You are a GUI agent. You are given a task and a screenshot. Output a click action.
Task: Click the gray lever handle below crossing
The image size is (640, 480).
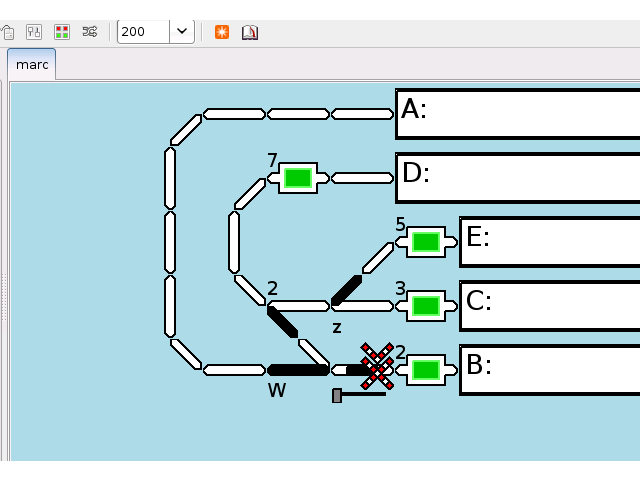(338, 396)
